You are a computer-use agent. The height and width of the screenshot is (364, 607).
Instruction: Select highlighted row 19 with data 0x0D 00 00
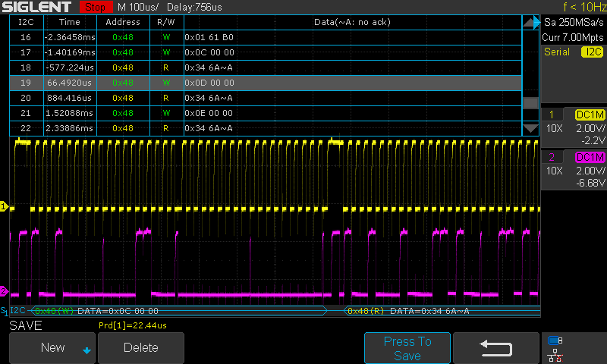coord(266,83)
